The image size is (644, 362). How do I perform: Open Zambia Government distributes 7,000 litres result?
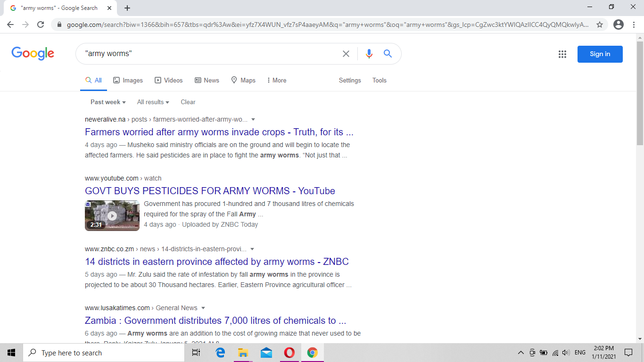pyautogui.click(x=215, y=321)
